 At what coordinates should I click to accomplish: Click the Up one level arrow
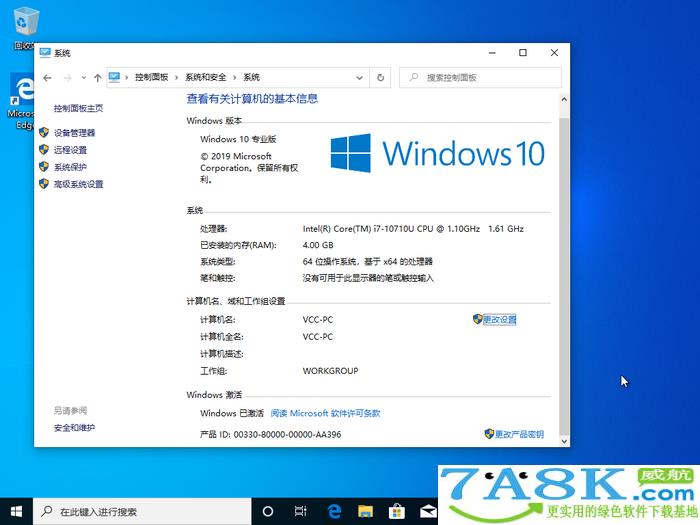click(97, 78)
